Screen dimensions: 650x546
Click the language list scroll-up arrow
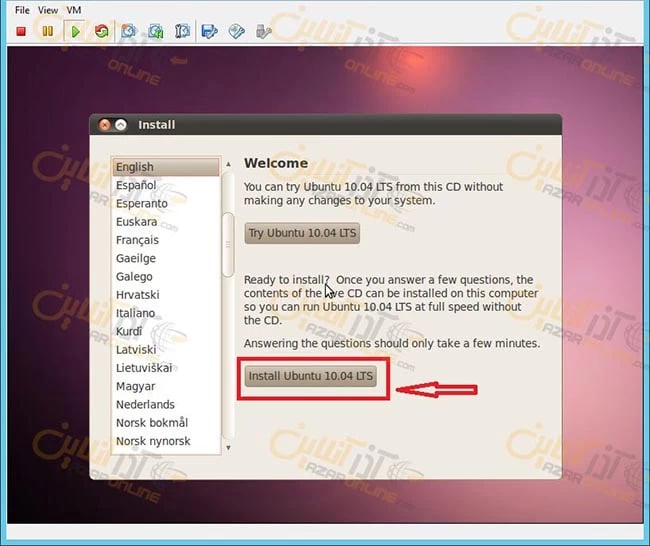coord(228,165)
